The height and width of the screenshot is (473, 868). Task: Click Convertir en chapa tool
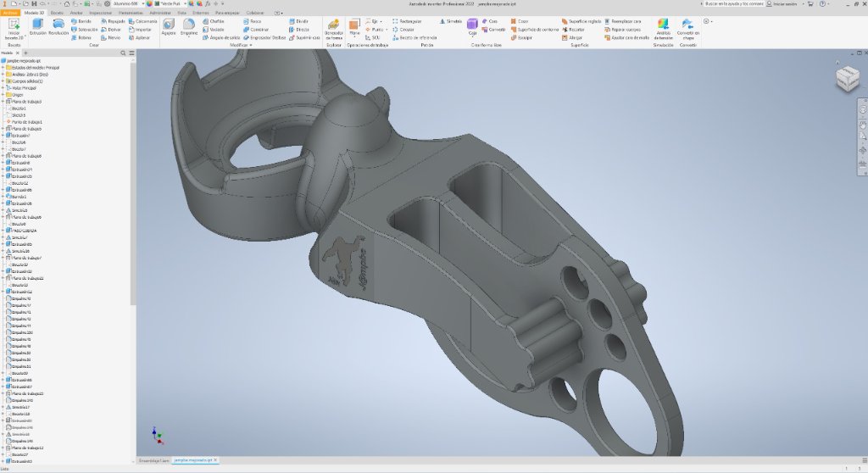pos(688,29)
